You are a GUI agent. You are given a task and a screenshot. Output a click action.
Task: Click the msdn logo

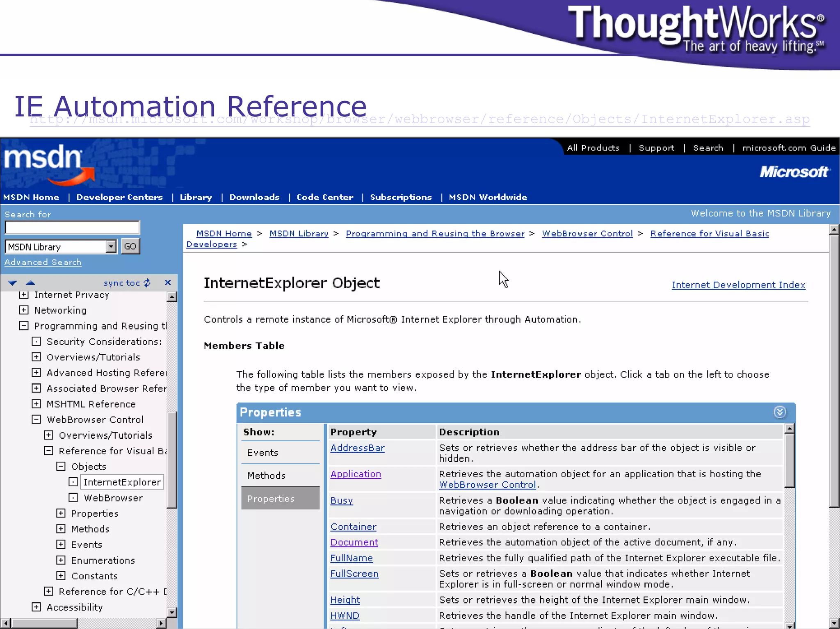[49, 164]
